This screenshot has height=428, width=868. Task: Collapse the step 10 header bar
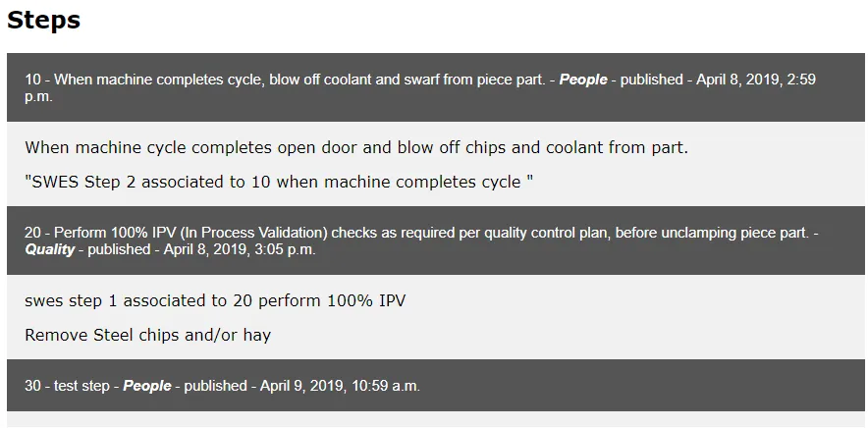pos(436,87)
